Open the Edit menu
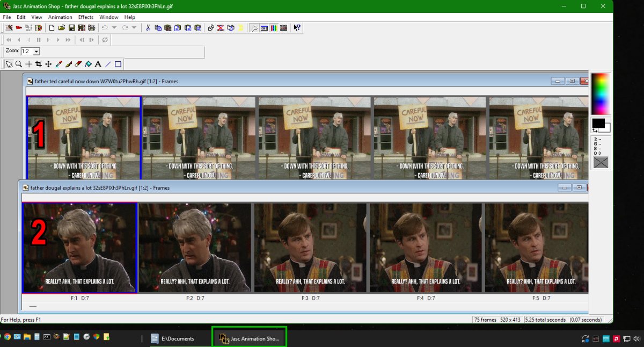The height and width of the screenshot is (347, 644). tap(21, 17)
